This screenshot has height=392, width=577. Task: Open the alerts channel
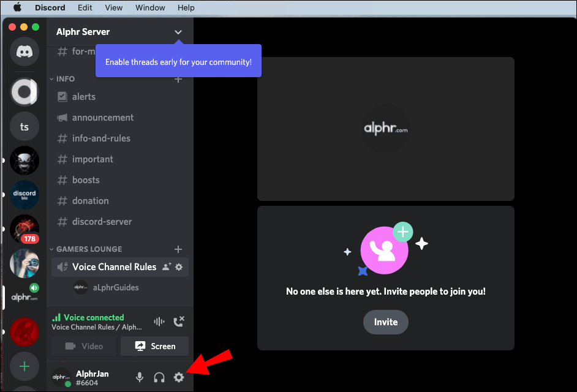[x=120, y=97]
